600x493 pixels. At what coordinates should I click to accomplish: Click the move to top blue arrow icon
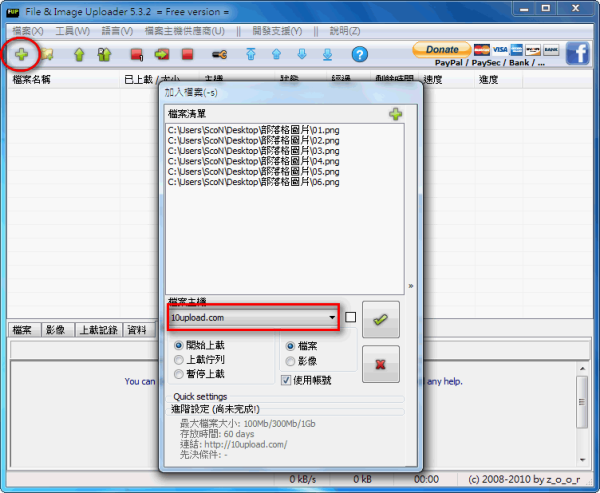tap(251, 54)
